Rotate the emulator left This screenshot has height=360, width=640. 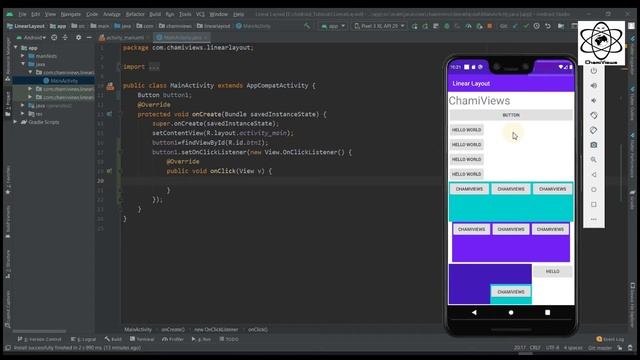tap(593, 116)
